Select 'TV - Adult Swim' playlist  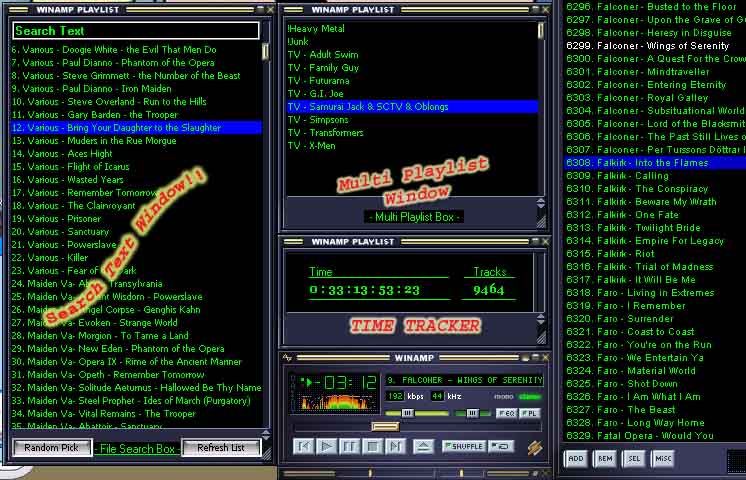[412, 55]
